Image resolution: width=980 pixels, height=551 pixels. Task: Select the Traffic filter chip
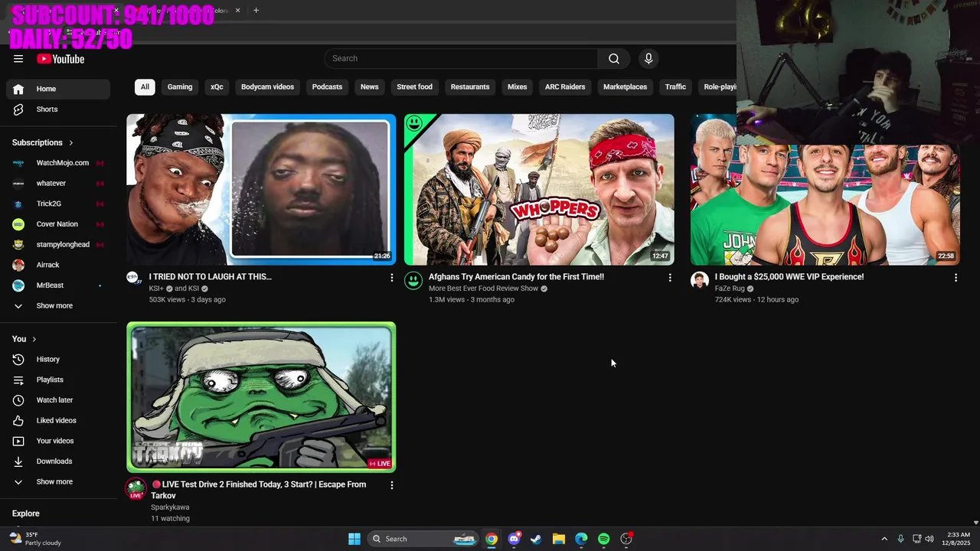(x=675, y=86)
